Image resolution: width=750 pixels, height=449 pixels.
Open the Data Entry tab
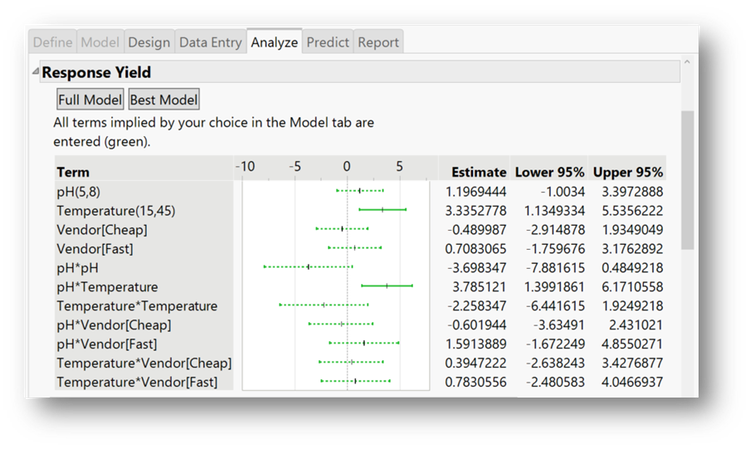pyautogui.click(x=210, y=42)
